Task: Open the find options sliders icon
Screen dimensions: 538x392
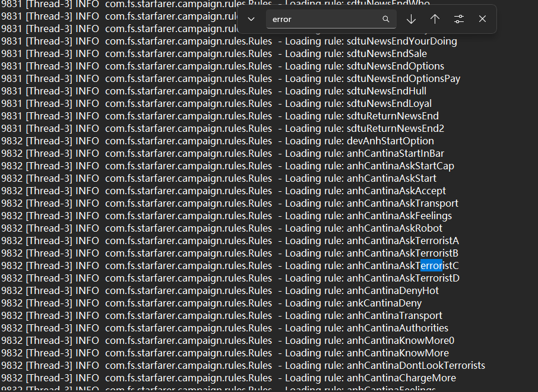Action: tap(459, 19)
